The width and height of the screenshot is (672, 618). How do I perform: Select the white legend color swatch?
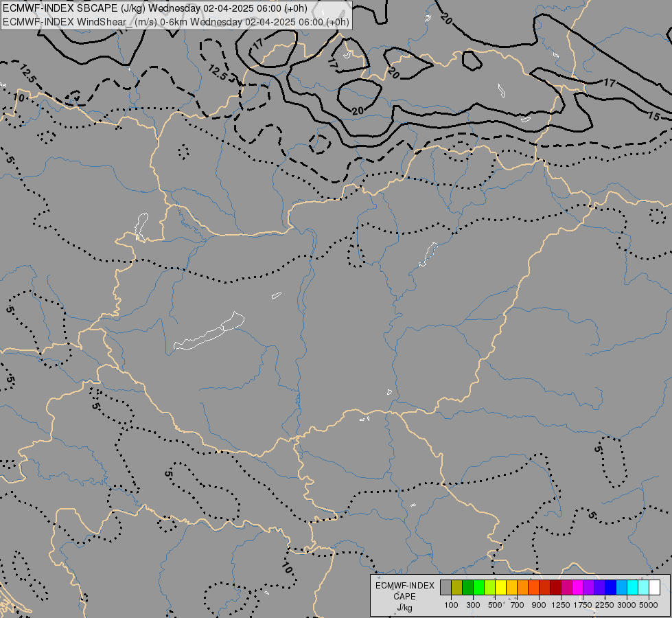(654, 587)
